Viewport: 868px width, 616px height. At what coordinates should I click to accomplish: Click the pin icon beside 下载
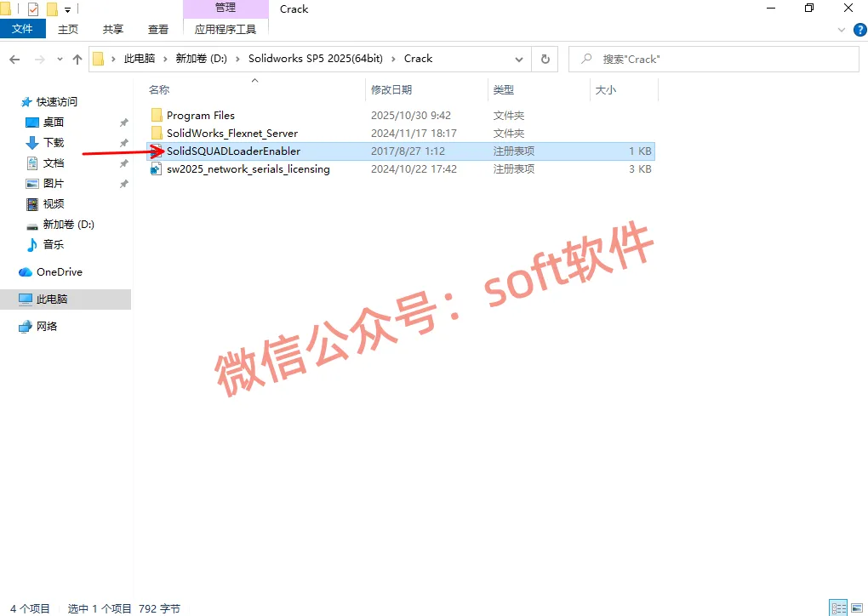124,143
